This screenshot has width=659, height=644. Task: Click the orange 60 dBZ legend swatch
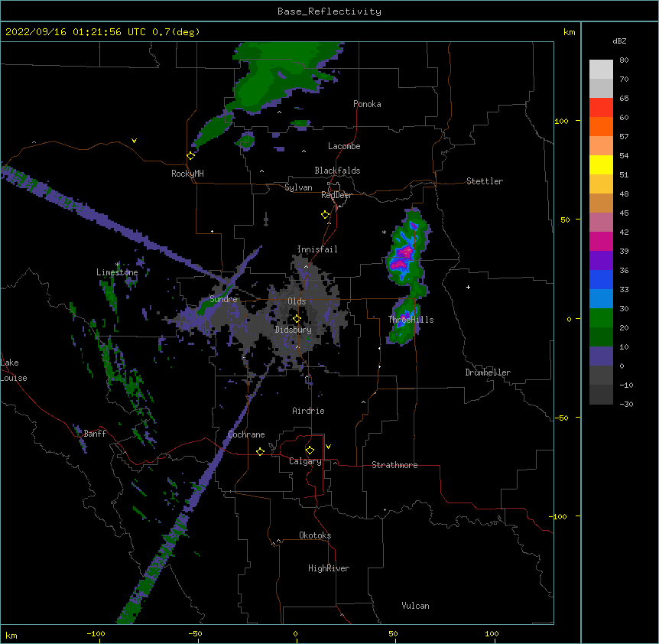coord(601,126)
